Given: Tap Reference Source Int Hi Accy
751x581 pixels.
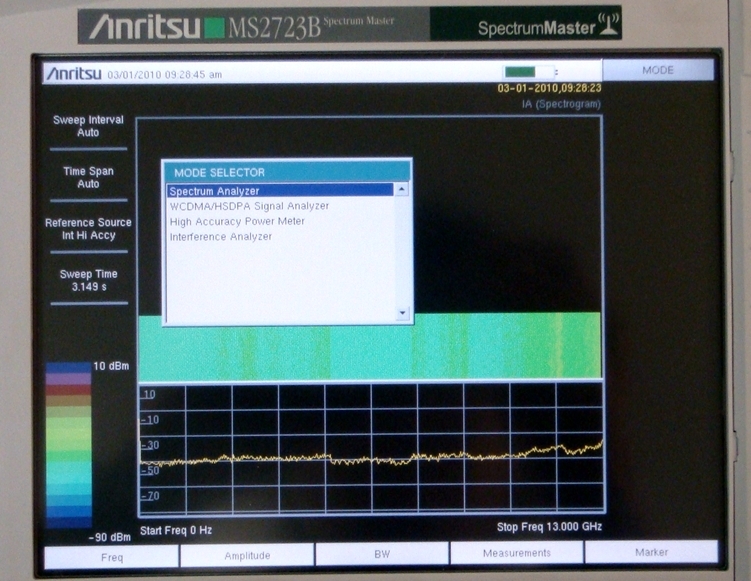Looking at the screenshot, I should 88,229.
